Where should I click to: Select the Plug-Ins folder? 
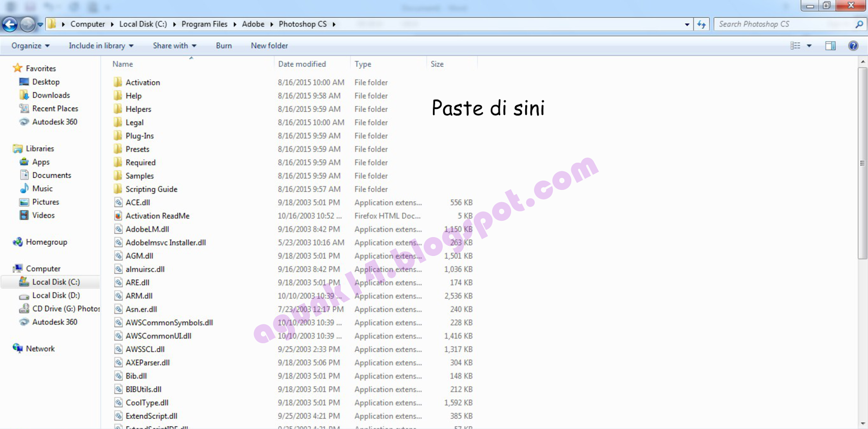point(139,136)
